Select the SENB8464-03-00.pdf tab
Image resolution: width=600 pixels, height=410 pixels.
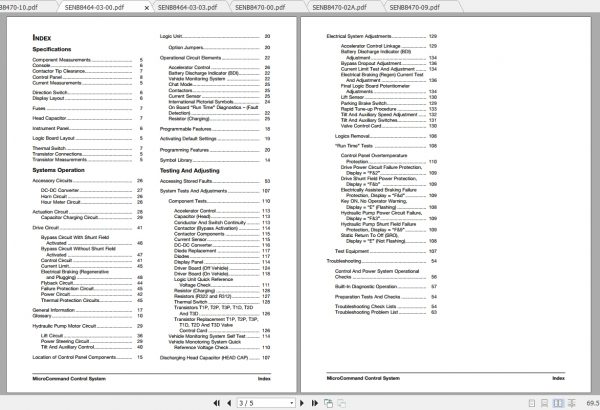pos(95,7)
